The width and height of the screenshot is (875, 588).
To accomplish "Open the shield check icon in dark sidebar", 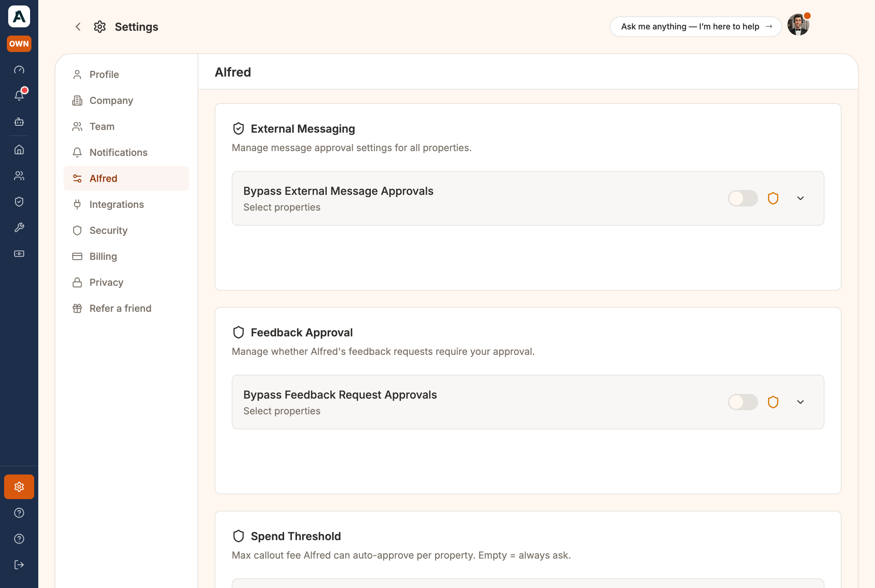I will 19,202.
